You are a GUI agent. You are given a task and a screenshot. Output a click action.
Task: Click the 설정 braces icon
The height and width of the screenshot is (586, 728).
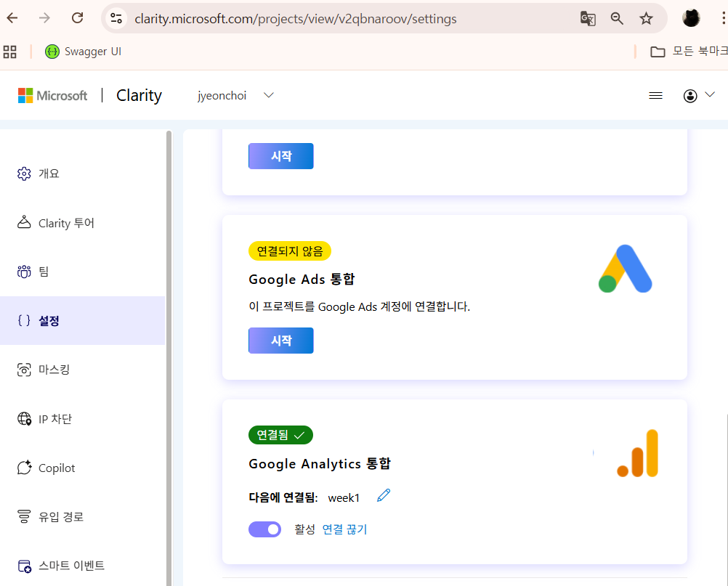coord(24,321)
